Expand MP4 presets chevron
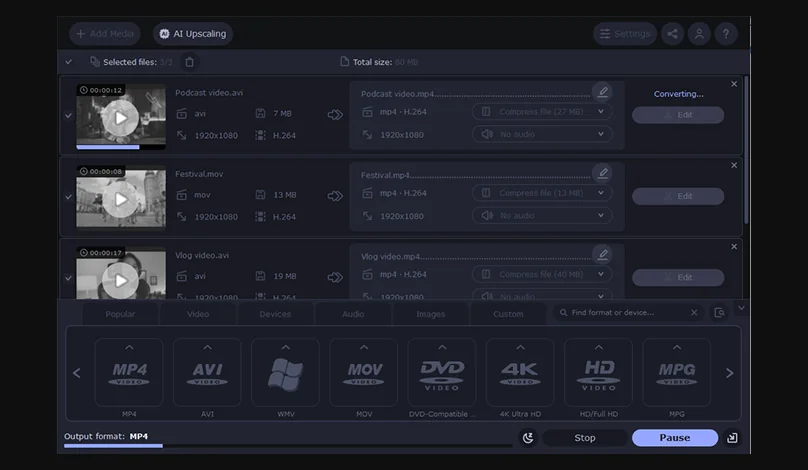This screenshot has height=470, width=808. click(x=129, y=347)
